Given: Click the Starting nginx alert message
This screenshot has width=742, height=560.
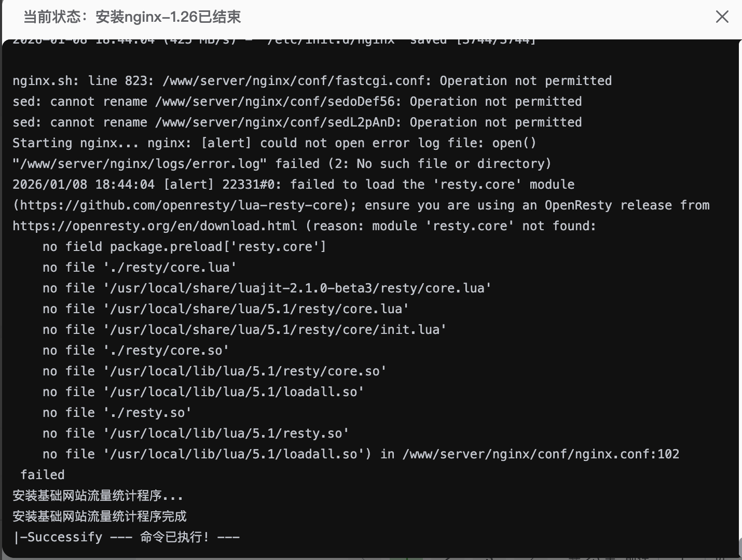Looking at the screenshot, I should click(x=273, y=143).
